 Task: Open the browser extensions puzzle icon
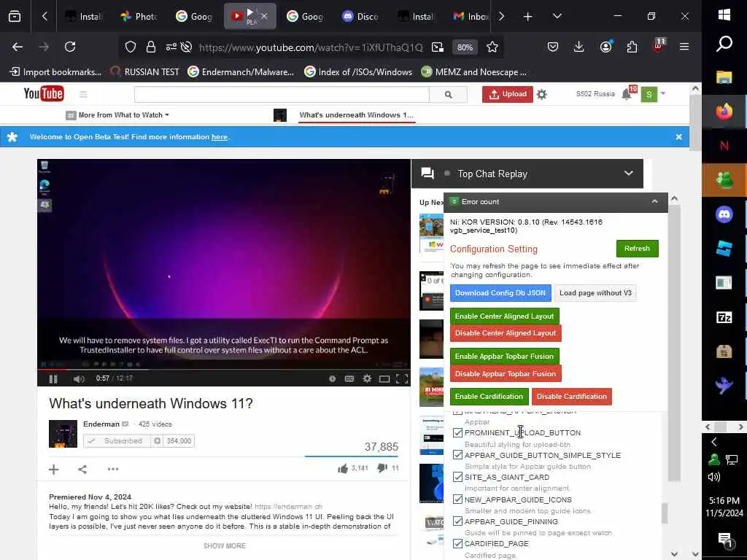coord(632,47)
